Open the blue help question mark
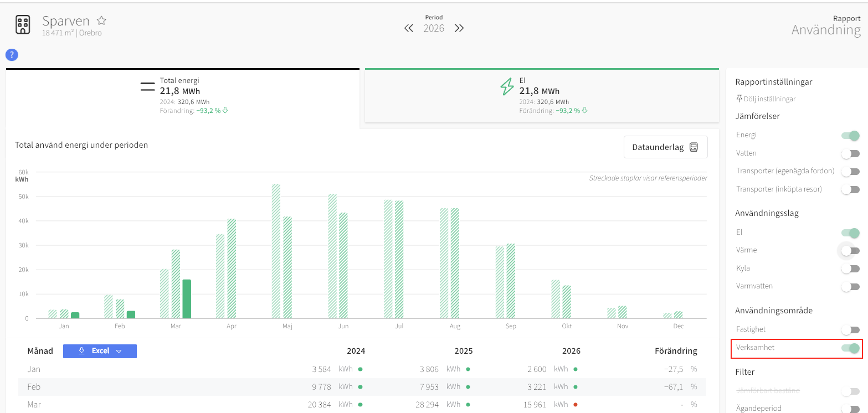The height and width of the screenshot is (413, 868). (12, 55)
